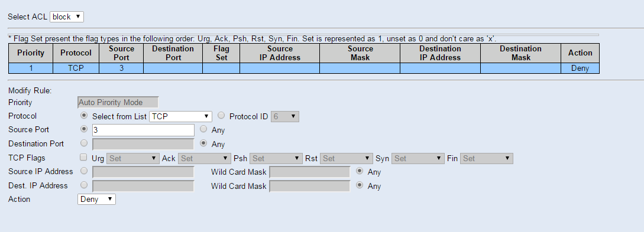Click the Source IP Address input field
The height and width of the screenshot is (232, 644).
143,172
